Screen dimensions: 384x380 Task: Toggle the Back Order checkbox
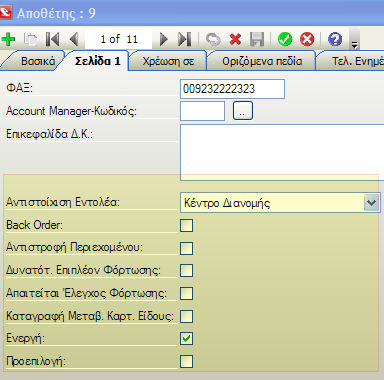[186, 225]
